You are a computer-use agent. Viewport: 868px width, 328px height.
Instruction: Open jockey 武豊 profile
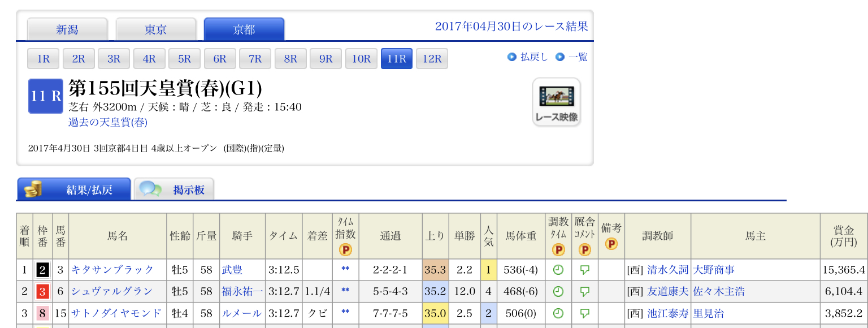pyautogui.click(x=232, y=270)
